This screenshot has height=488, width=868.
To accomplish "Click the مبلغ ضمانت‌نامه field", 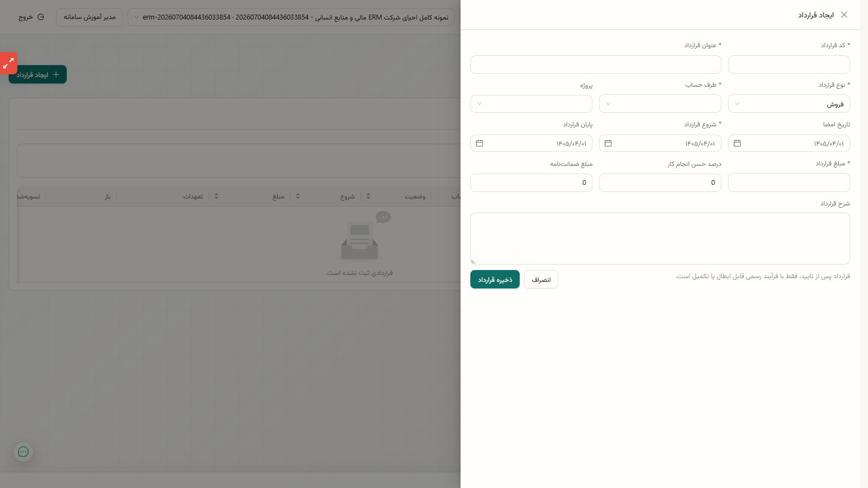I will (531, 183).
